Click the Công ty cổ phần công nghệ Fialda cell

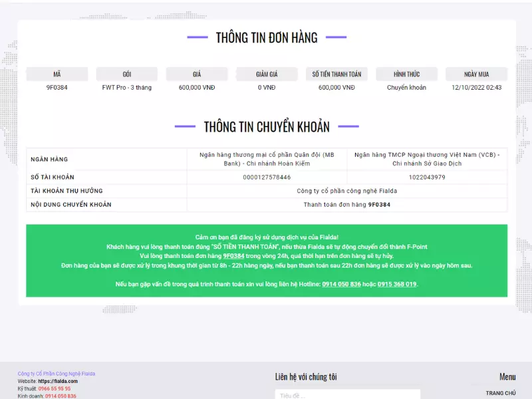tap(346, 191)
